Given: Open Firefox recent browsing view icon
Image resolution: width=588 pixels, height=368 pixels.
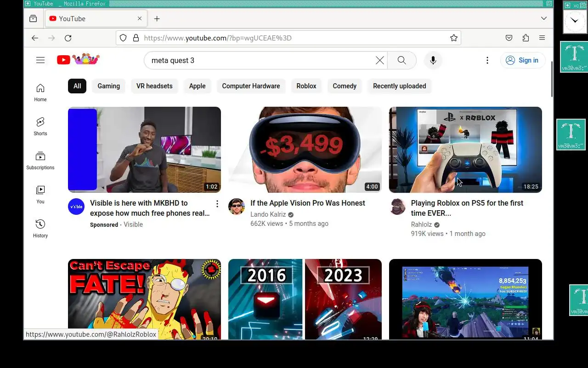Looking at the screenshot, I should click(x=33, y=19).
